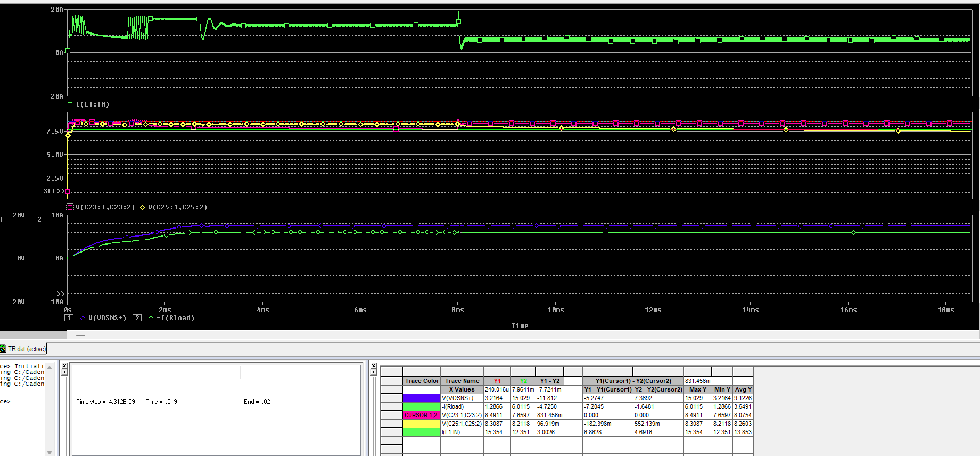The image size is (980, 456).
Task: Select the -I(Rload) row name in table
Action: pyautogui.click(x=462, y=406)
